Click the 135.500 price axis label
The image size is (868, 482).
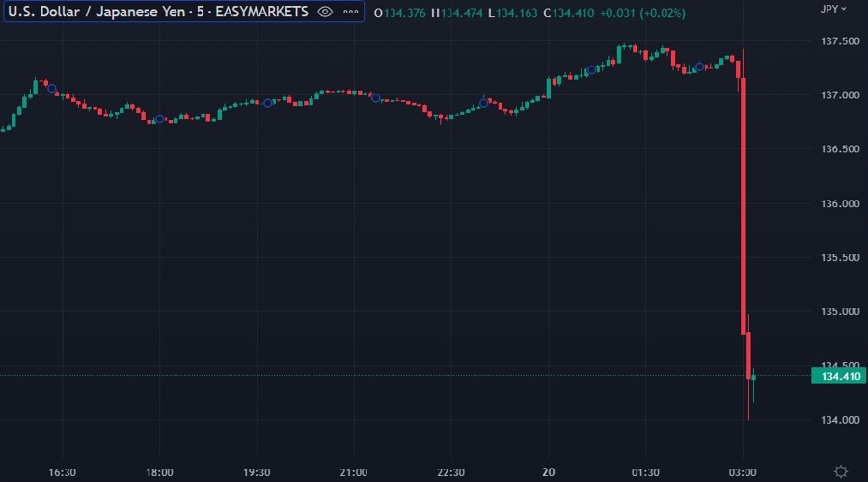coord(840,258)
